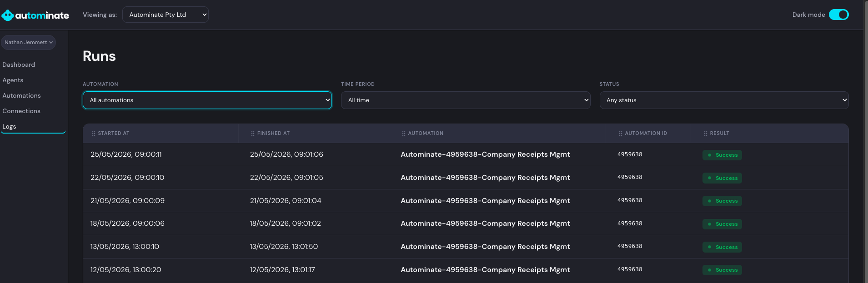Select Logs in the sidebar
Screen dimensions: 868x283
click(9, 126)
